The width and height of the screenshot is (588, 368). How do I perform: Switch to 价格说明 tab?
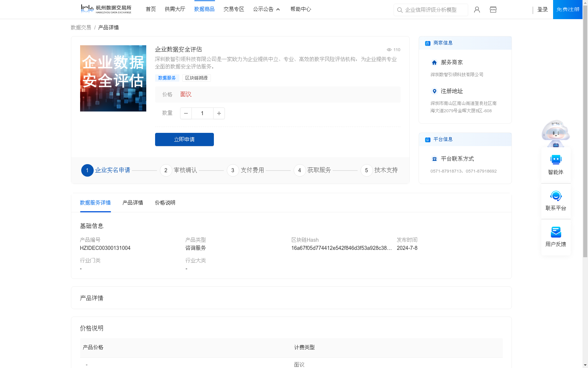[x=165, y=203]
